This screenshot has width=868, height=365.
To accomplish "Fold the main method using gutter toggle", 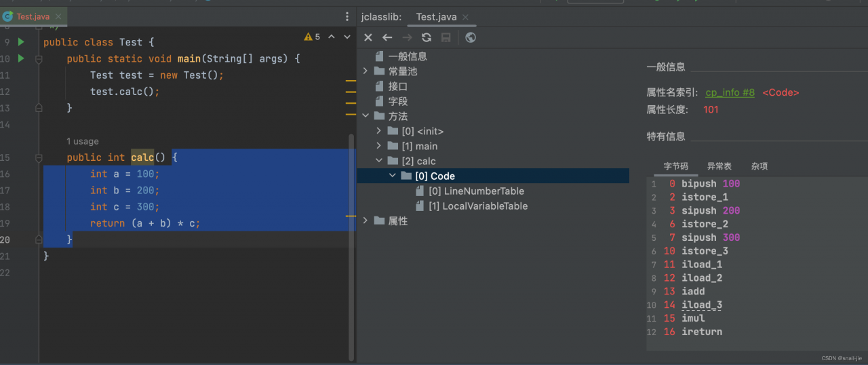I will tap(39, 59).
